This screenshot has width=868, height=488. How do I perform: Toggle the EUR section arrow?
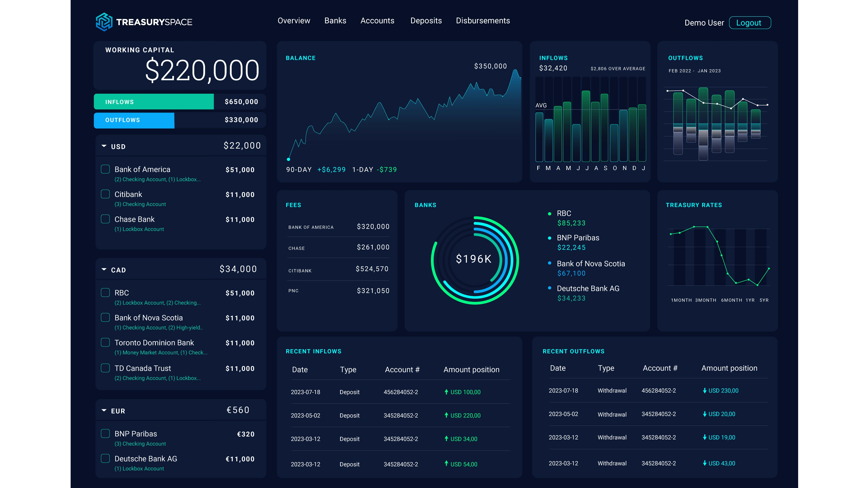[104, 411]
